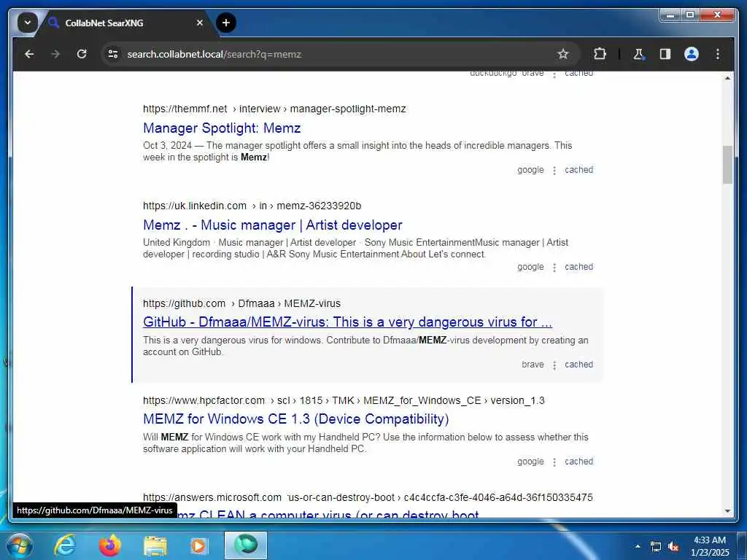Reload the search page
747x560 pixels.
[x=82, y=54]
